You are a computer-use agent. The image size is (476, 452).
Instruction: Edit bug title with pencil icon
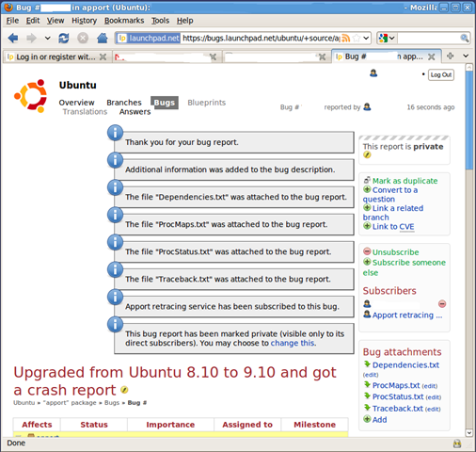click(x=124, y=390)
